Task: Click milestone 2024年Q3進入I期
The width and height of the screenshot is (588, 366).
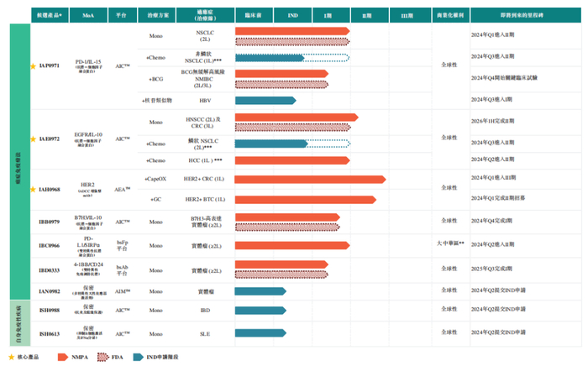Action: tap(491, 99)
